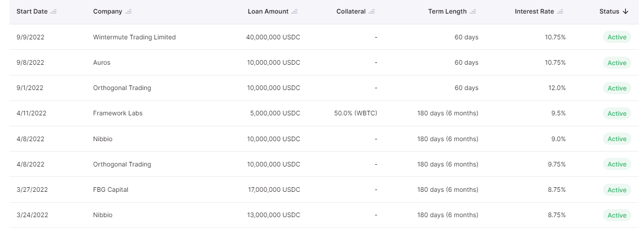Viewport: 644px width, 228px height.
Task: Click the Interest Rate column header text
Action: (x=534, y=12)
